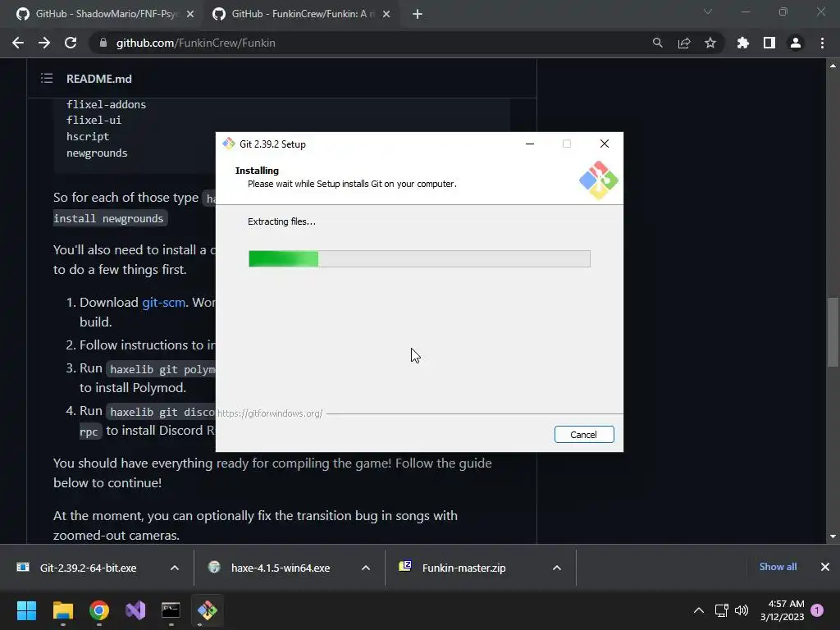
Task: Open Visual Studio from the taskbar
Action: pyautogui.click(x=135, y=610)
